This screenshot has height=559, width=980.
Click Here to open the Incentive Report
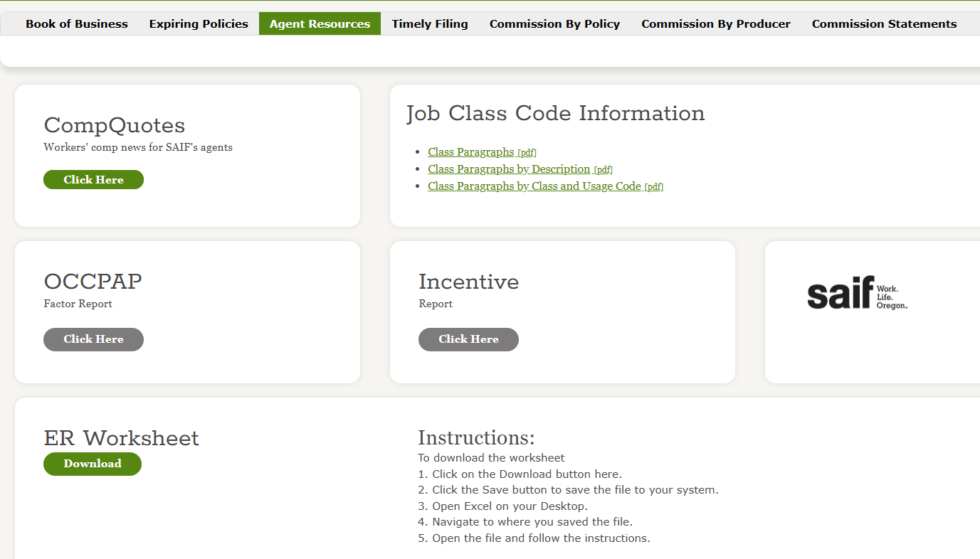pos(468,339)
